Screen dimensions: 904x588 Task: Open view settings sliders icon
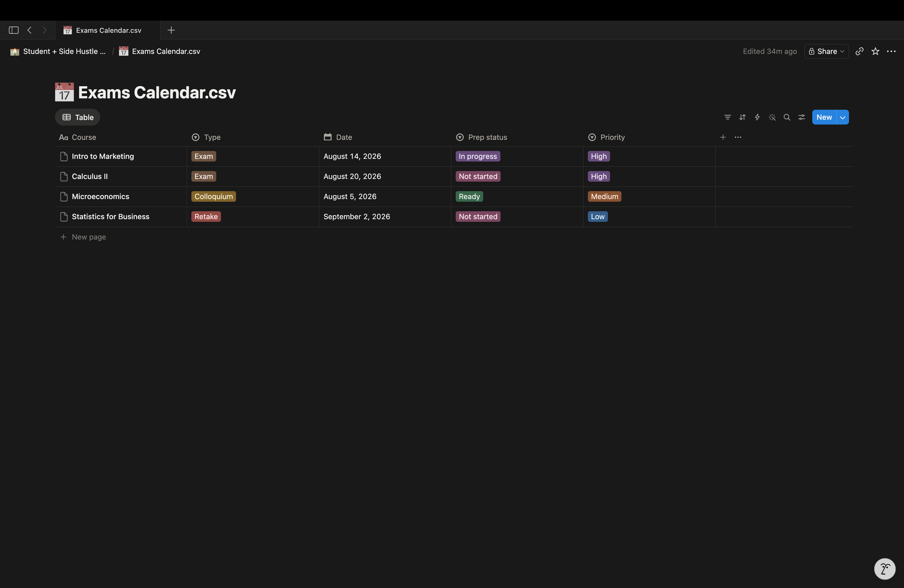pos(802,117)
